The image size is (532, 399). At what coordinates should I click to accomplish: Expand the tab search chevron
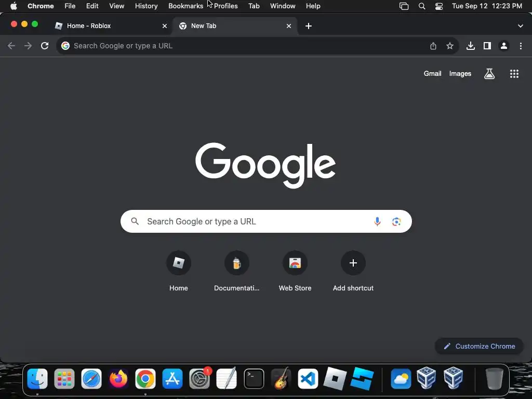point(521,26)
